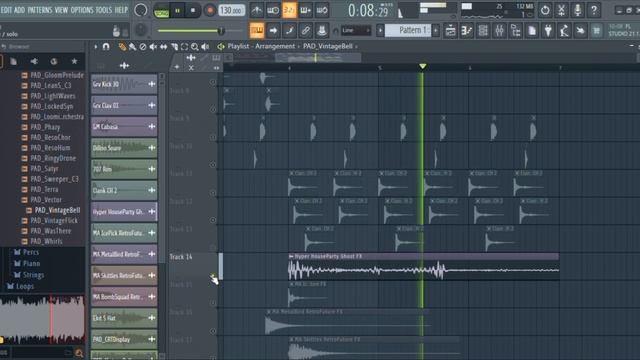640x360 pixels.
Task: Select Grv Kick 30 in the picker
Action: coord(124,84)
